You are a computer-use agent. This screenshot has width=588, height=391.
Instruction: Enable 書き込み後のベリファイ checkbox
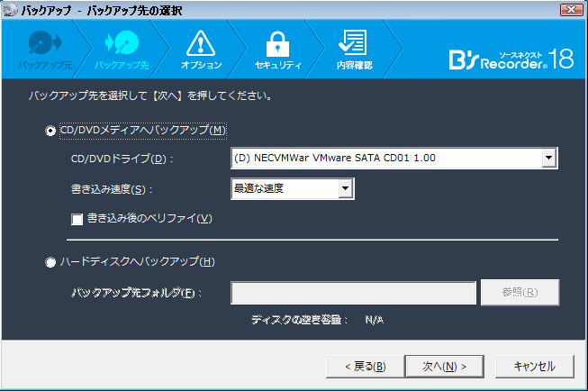(x=77, y=218)
